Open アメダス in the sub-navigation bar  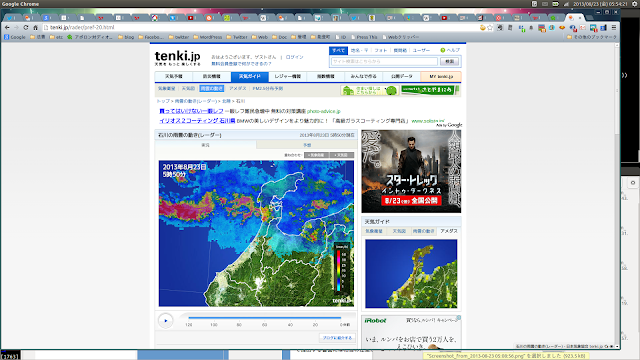238,88
